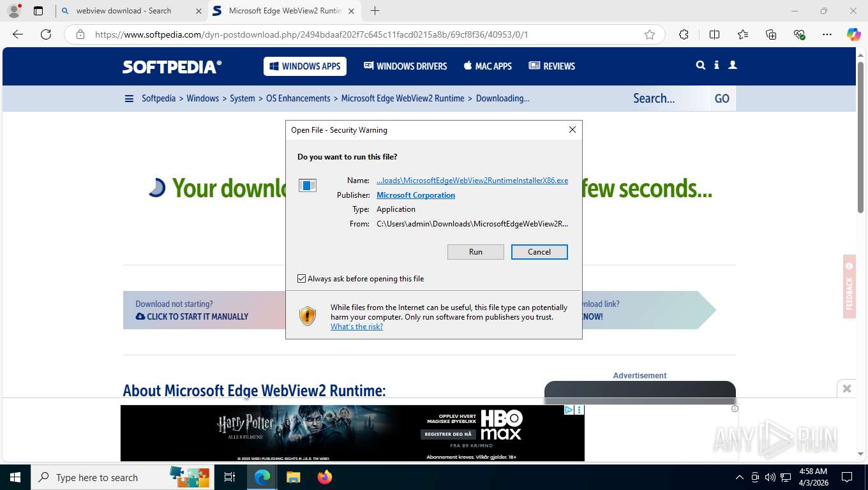Open the tab actions menu icon

coord(38,11)
